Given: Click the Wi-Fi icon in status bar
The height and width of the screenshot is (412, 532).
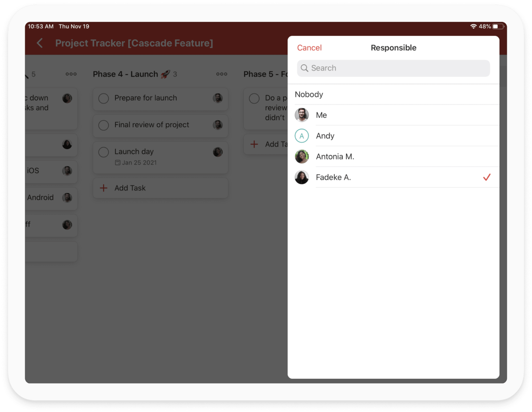Looking at the screenshot, I should coord(473,26).
